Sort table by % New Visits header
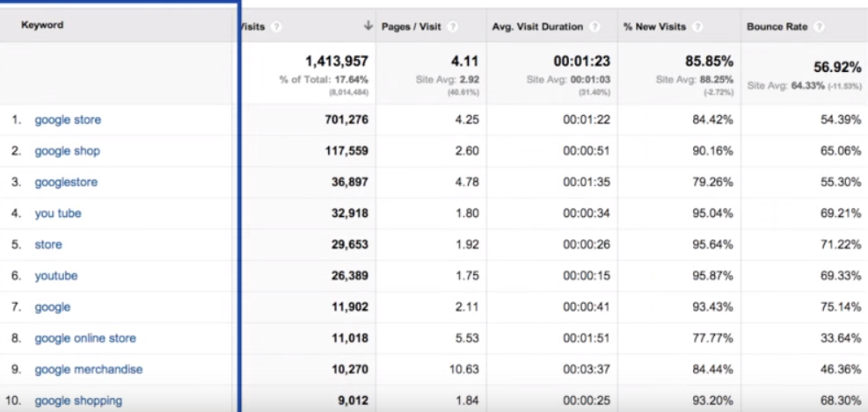 pyautogui.click(x=655, y=26)
